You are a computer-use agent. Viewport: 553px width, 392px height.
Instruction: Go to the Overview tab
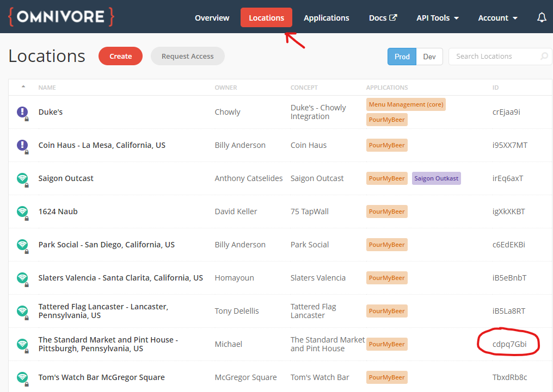[212, 18]
